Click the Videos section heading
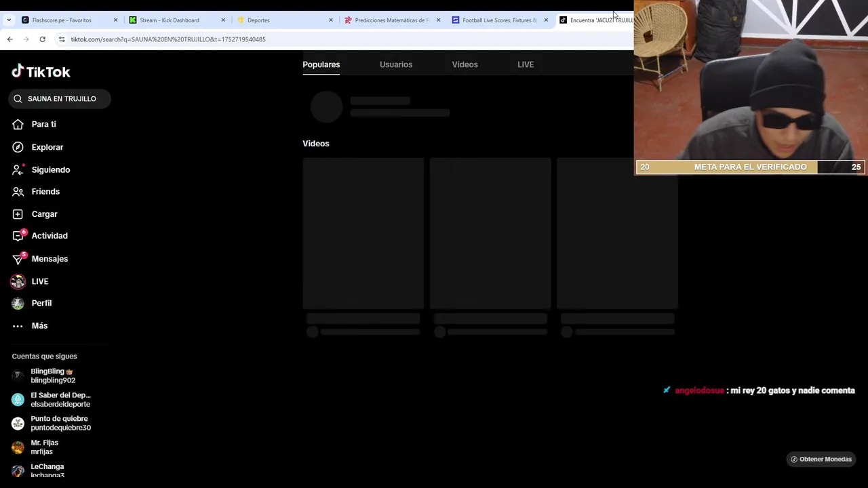The height and width of the screenshot is (488, 868). [x=315, y=144]
